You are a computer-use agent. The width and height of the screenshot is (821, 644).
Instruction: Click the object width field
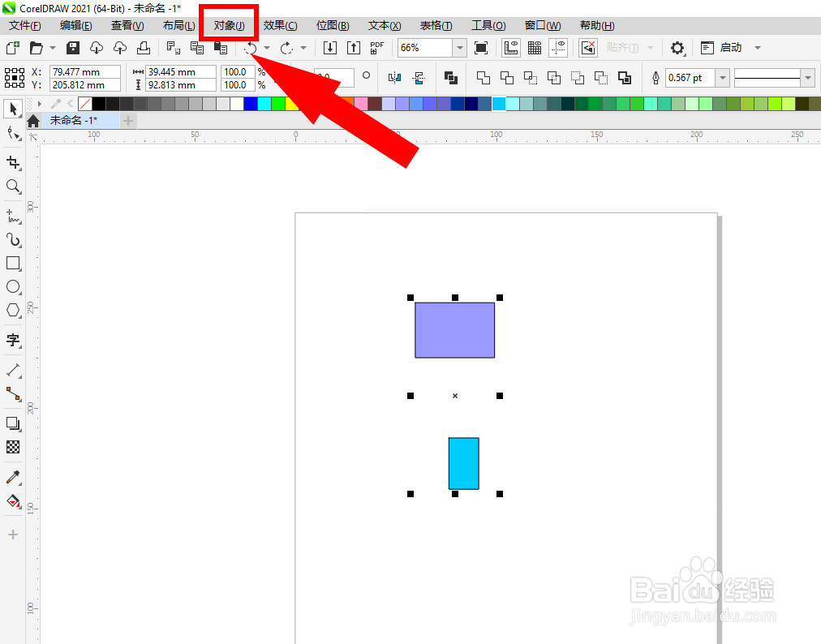181,71
